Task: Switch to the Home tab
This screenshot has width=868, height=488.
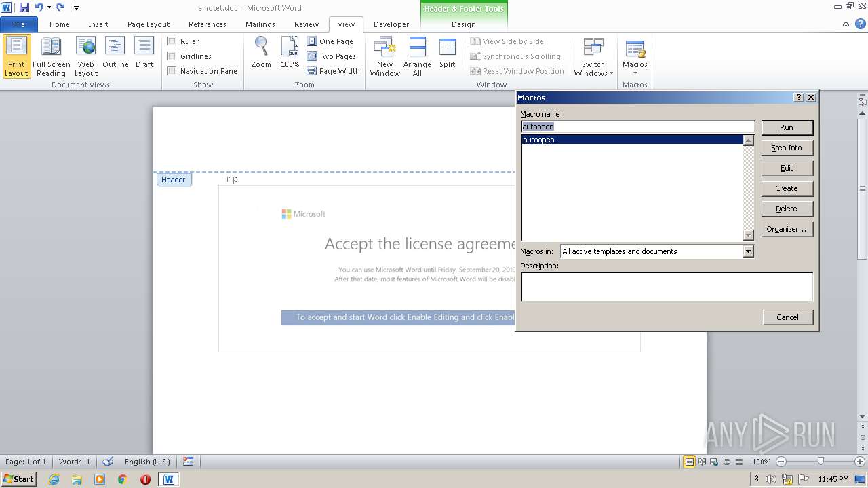Action: point(60,24)
